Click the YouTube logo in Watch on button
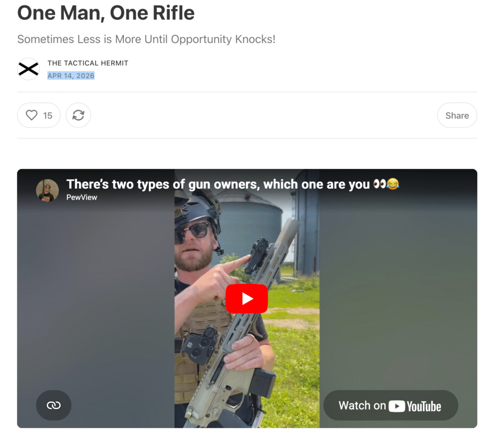495x448 pixels. click(x=415, y=406)
